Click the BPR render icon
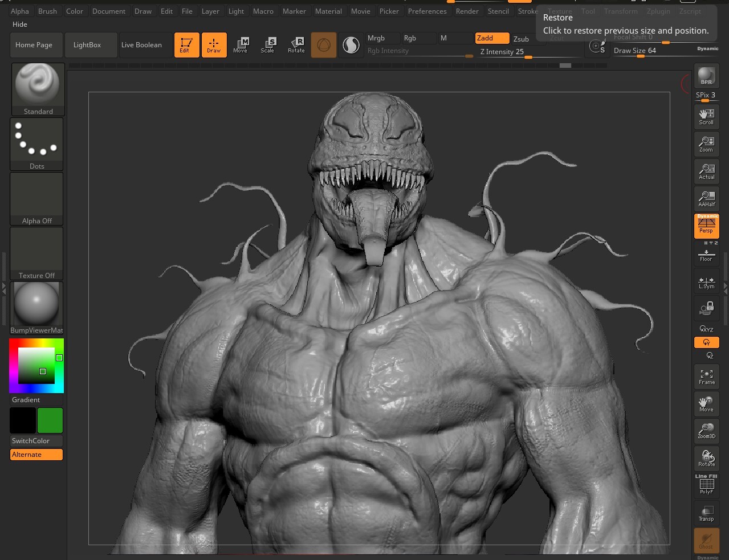The height and width of the screenshot is (560, 729). (x=706, y=76)
